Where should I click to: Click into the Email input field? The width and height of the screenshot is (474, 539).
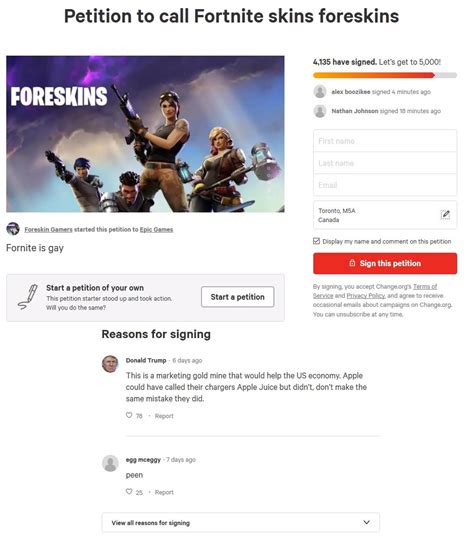[x=385, y=185]
